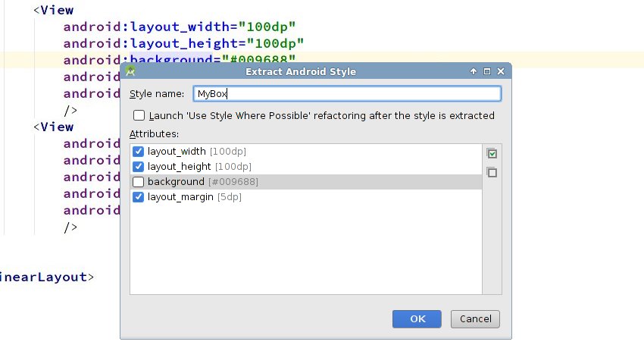Uncheck the layout_width attribute checkbox

click(x=139, y=152)
